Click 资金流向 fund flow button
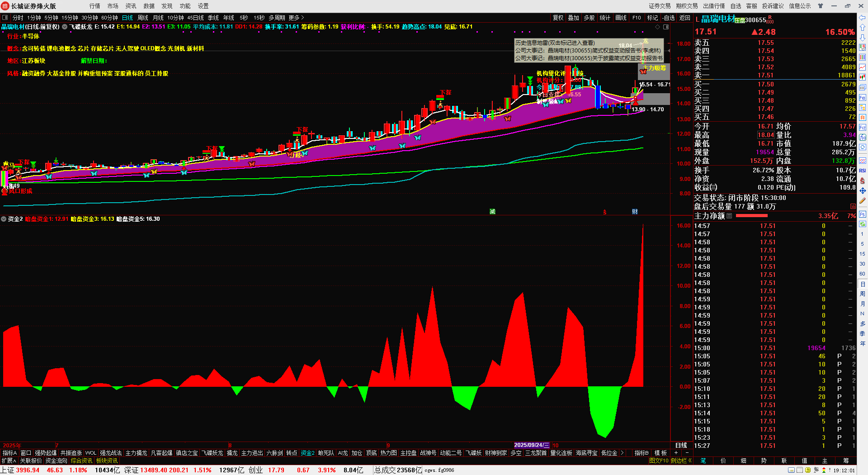The image size is (868, 475). pos(56,461)
